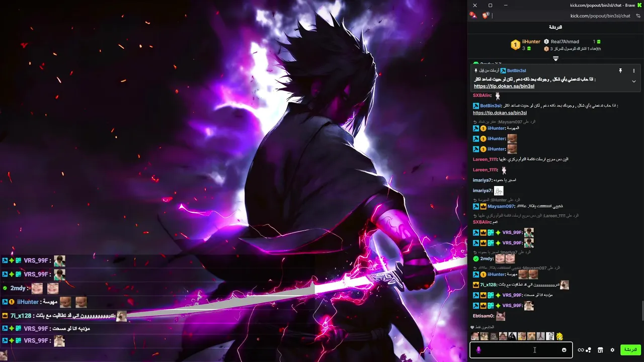Open the site settings sliders icon

point(638,16)
